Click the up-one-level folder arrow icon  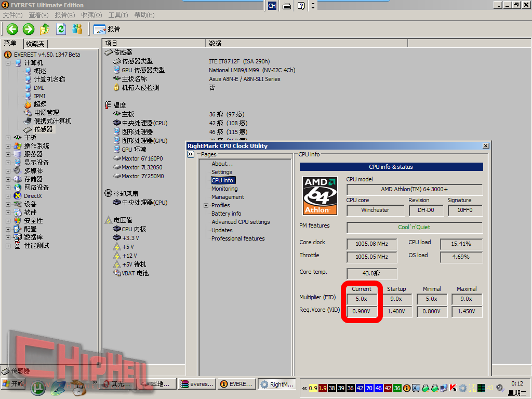click(45, 29)
